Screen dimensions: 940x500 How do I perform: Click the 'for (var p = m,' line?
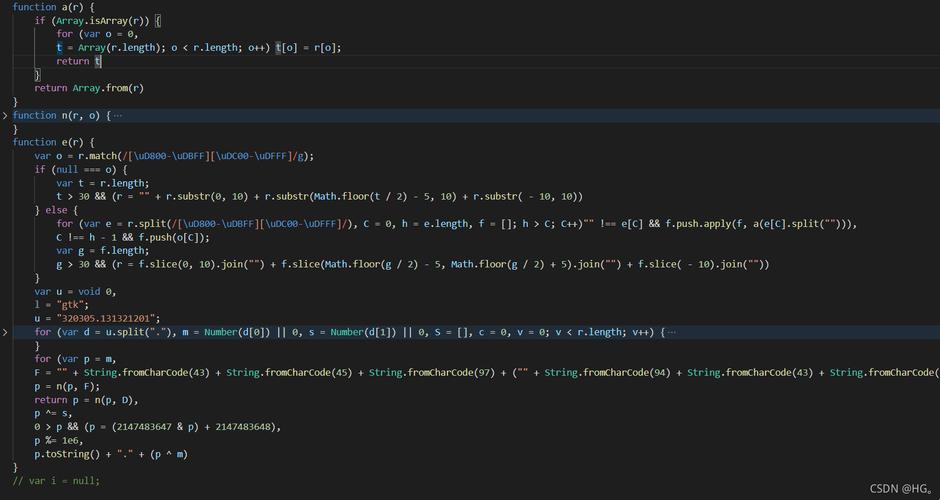click(76, 359)
